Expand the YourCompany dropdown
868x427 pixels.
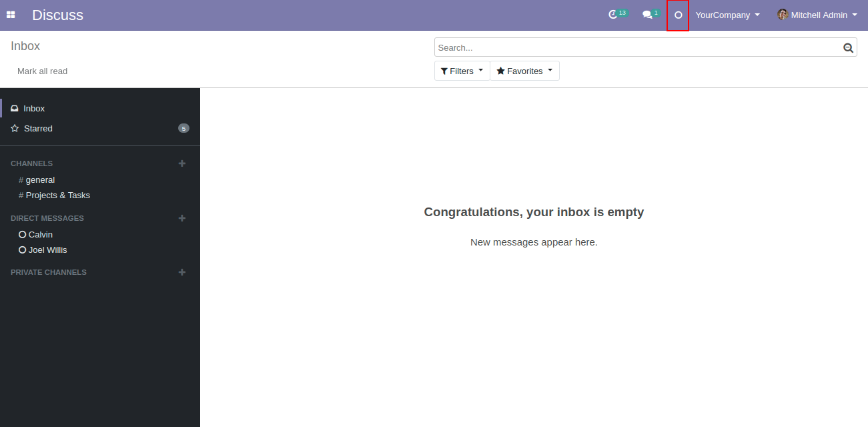[727, 15]
